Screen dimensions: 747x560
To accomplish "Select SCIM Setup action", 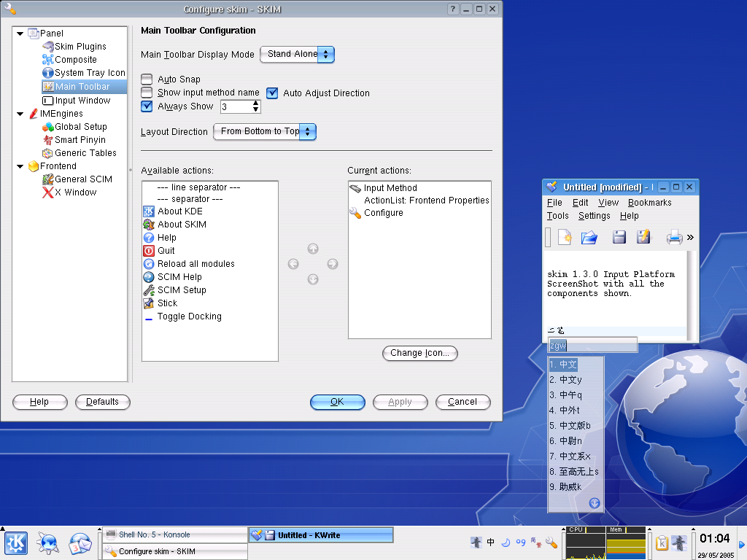I will point(175,290).
